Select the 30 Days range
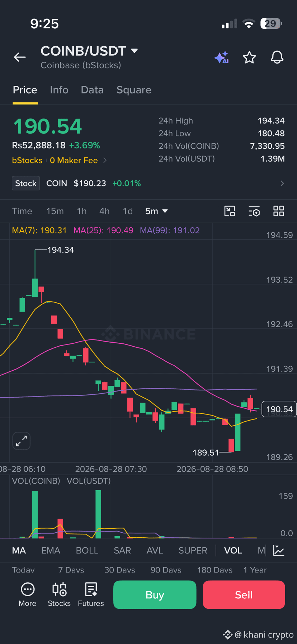Viewport: 297px width, 644px height. point(119,570)
